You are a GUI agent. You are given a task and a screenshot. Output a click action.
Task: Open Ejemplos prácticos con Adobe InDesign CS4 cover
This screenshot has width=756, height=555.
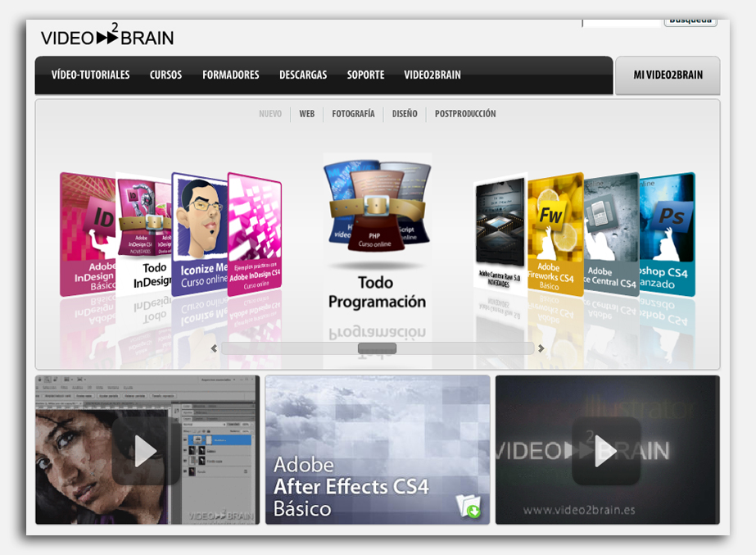(255, 234)
